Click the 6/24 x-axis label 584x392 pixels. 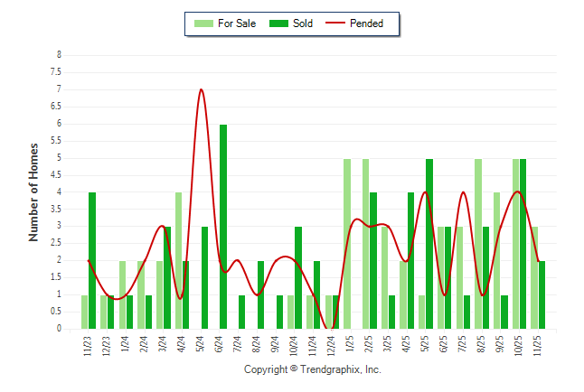point(220,346)
